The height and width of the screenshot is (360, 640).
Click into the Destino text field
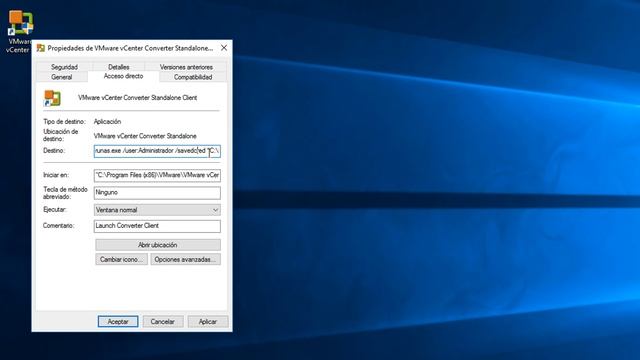pos(157,151)
